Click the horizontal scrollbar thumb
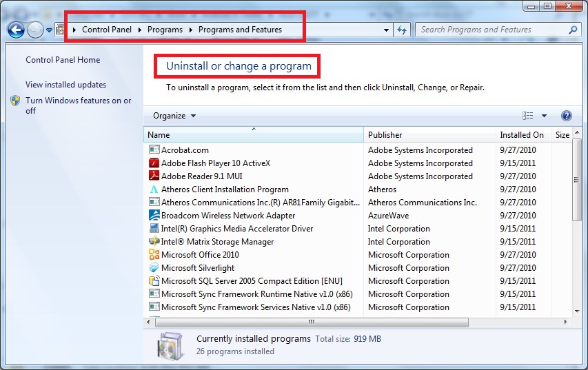Screen dimensions: 588x370 [x=312, y=322]
